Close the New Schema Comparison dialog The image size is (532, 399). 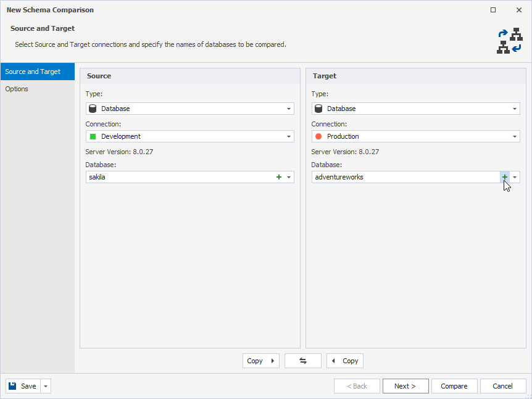pos(519,10)
